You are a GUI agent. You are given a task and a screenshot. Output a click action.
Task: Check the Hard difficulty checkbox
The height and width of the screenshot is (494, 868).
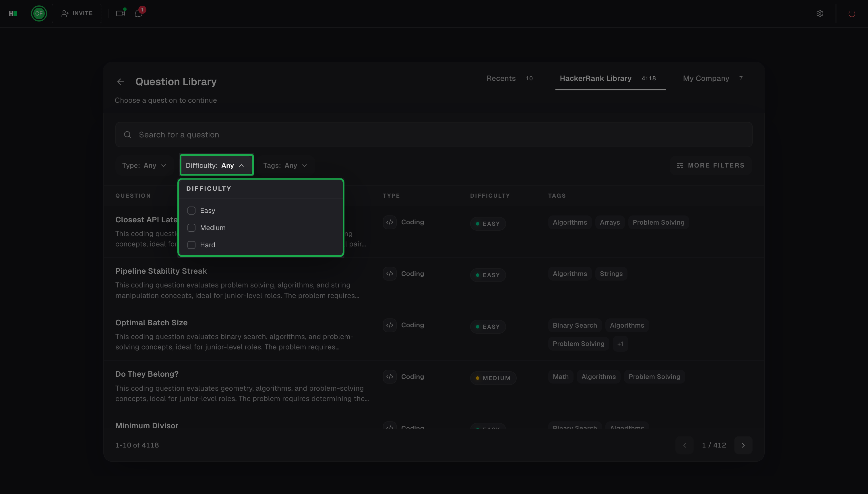[191, 245]
